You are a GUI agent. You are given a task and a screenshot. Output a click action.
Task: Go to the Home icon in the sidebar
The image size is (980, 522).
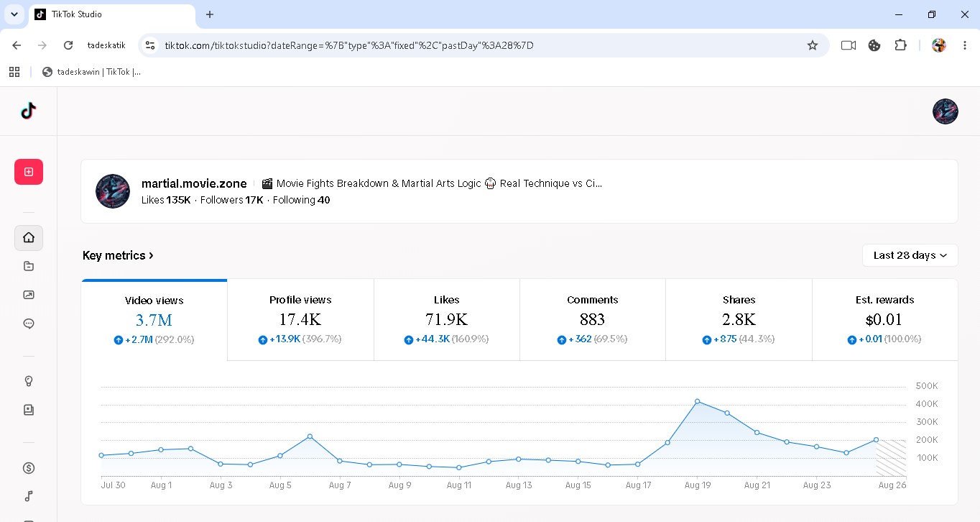click(x=29, y=237)
